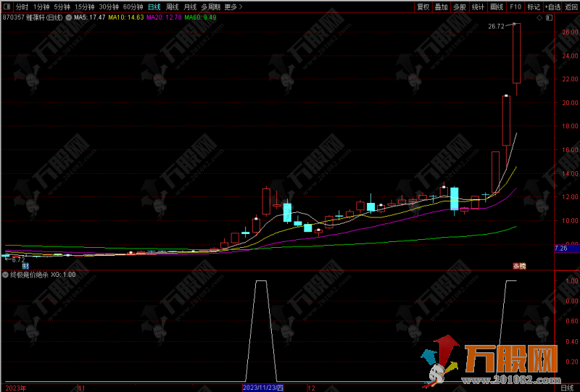Click the 叠加 overlay button
This screenshot has width=580, height=392.
click(441, 7)
